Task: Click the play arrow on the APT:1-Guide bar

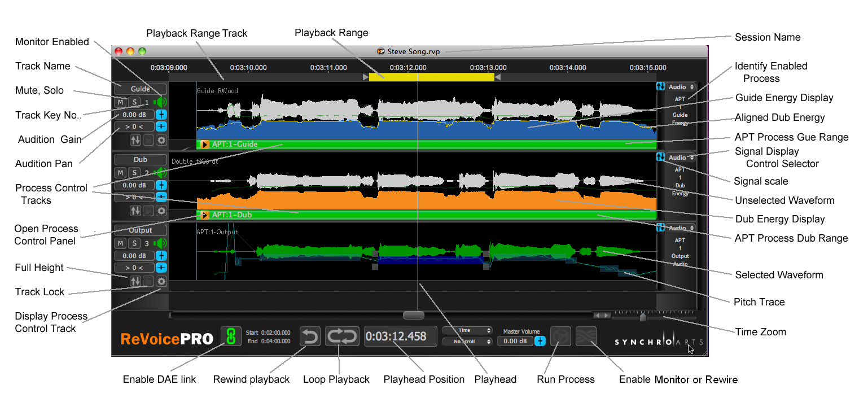Action: [204, 144]
